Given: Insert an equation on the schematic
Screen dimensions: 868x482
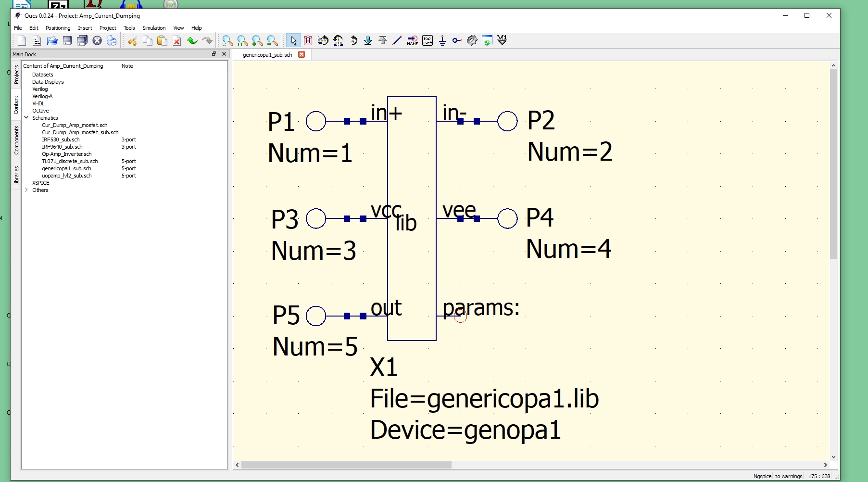Looking at the screenshot, I should [427, 40].
